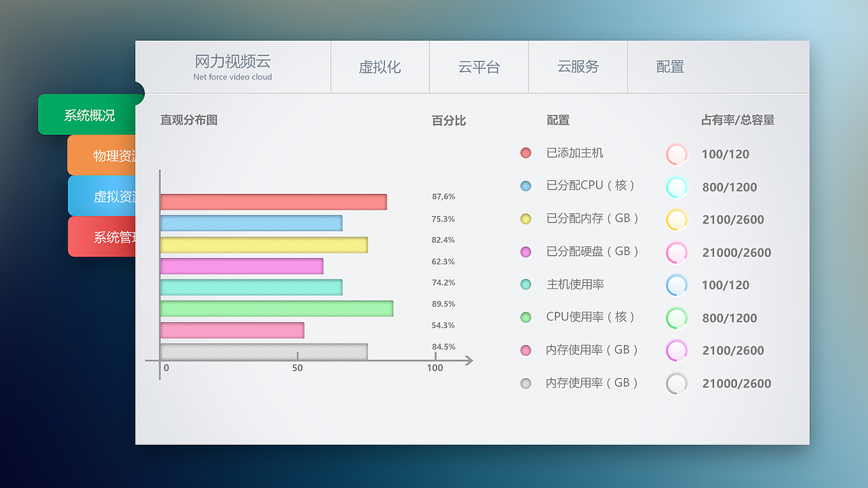Switch to the 云服务 tab

pyautogui.click(x=578, y=67)
